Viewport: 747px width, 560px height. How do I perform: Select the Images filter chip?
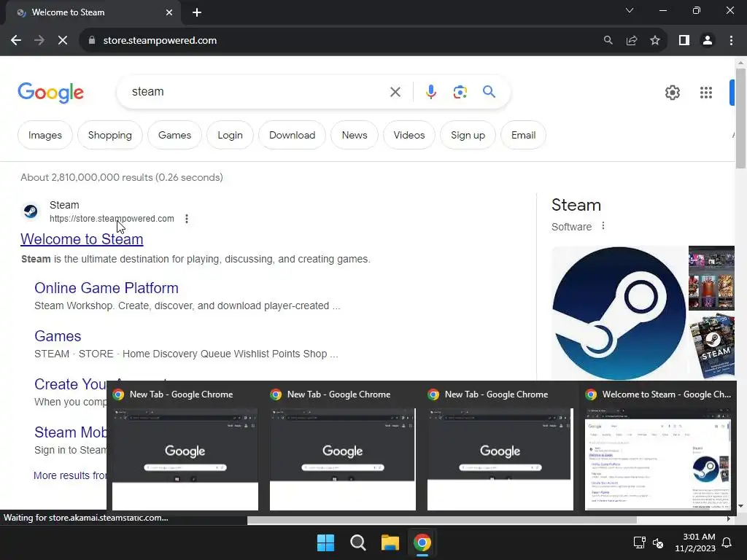45,135
